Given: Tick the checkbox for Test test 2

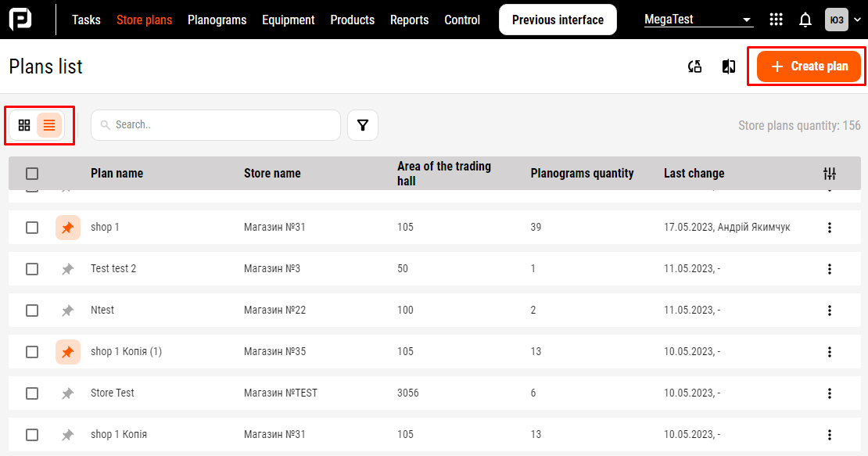Looking at the screenshot, I should pyautogui.click(x=32, y=268).
